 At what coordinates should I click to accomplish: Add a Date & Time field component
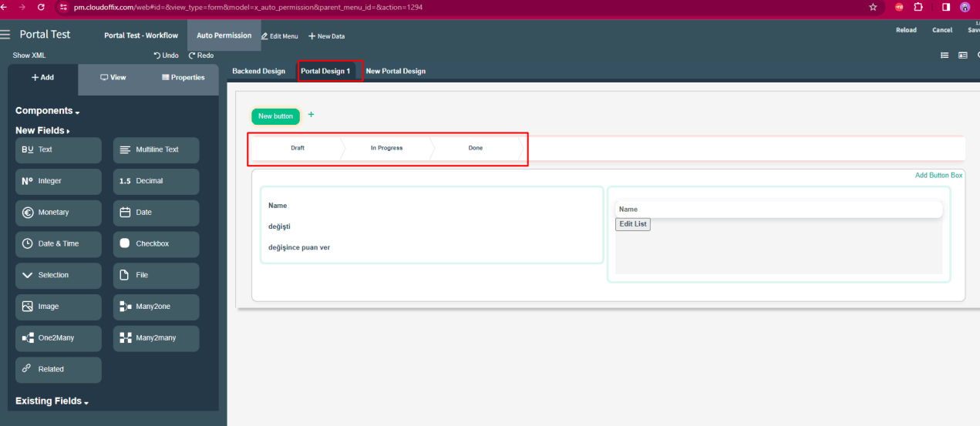59,244
